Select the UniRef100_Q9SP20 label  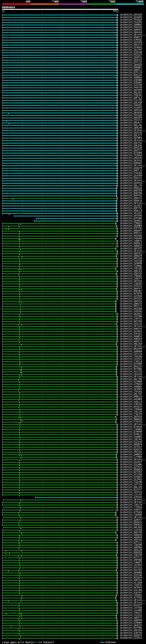point(131,57)
